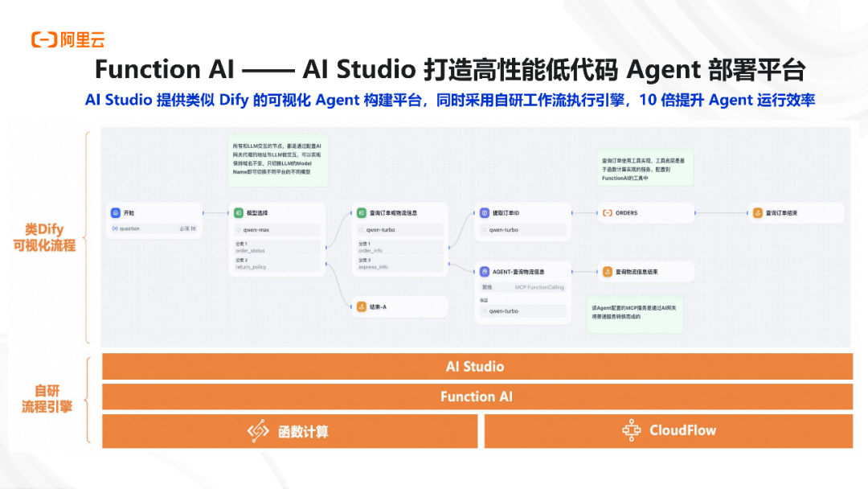Click the CloudFlow flowchart icon
This screenshot has width=868, height=489.
click(631, 430)
